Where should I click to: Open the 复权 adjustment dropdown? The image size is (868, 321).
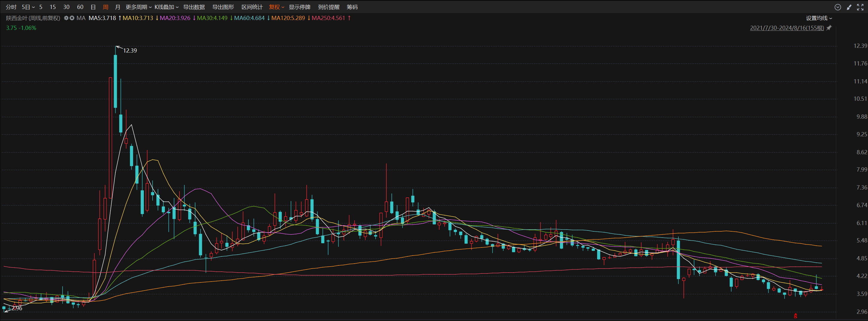[276, 7]
